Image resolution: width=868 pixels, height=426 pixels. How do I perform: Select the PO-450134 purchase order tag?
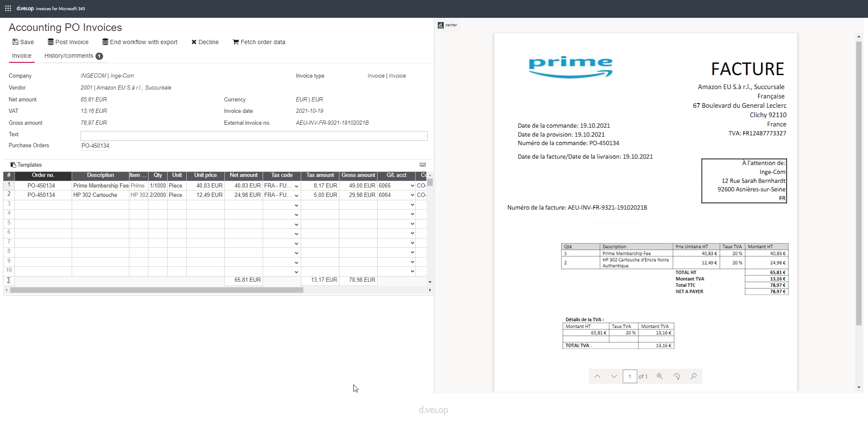tap(95, 146)
